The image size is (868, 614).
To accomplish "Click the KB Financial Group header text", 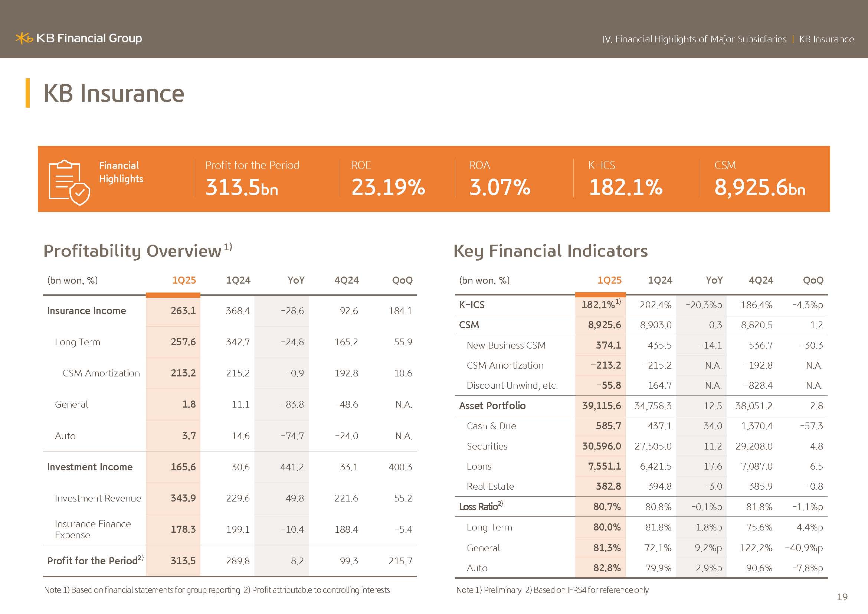I will click(89, 38).
